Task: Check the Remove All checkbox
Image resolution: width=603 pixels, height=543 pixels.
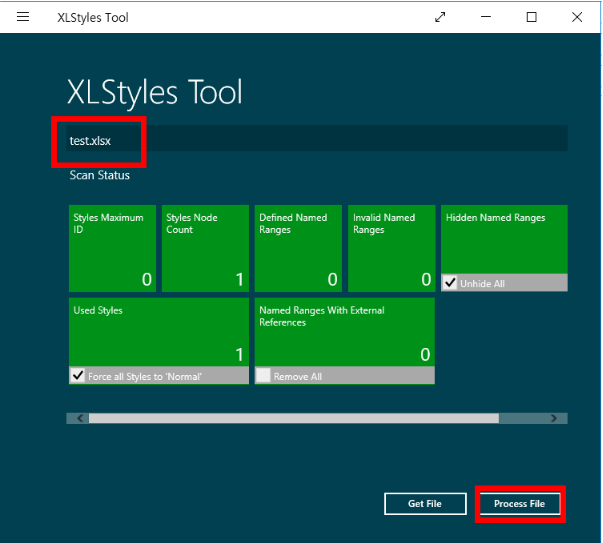Action: pos(263,375)
